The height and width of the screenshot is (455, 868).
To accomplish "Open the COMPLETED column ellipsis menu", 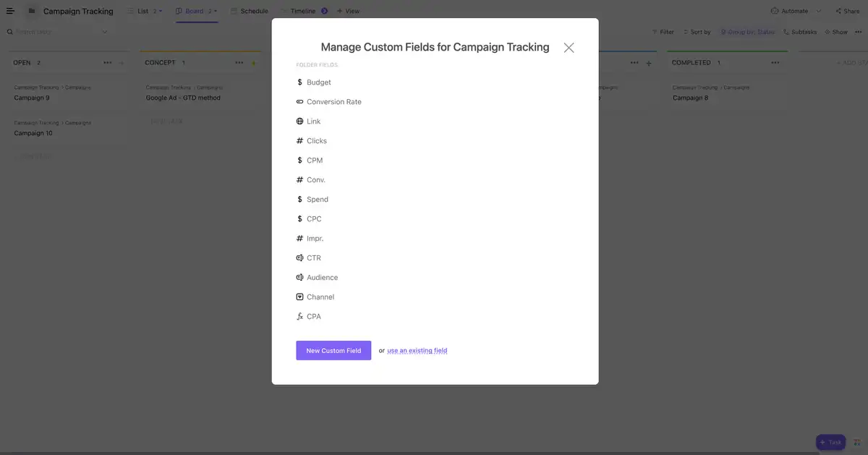I will (775, 63).
